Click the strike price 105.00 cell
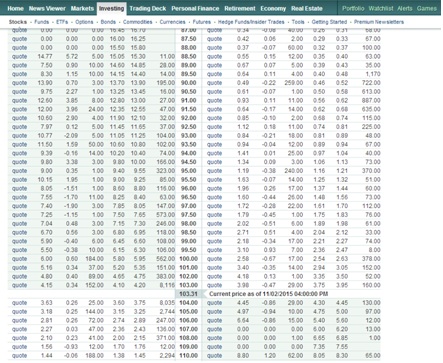443x363 pixels. click(x=189, y=312)
